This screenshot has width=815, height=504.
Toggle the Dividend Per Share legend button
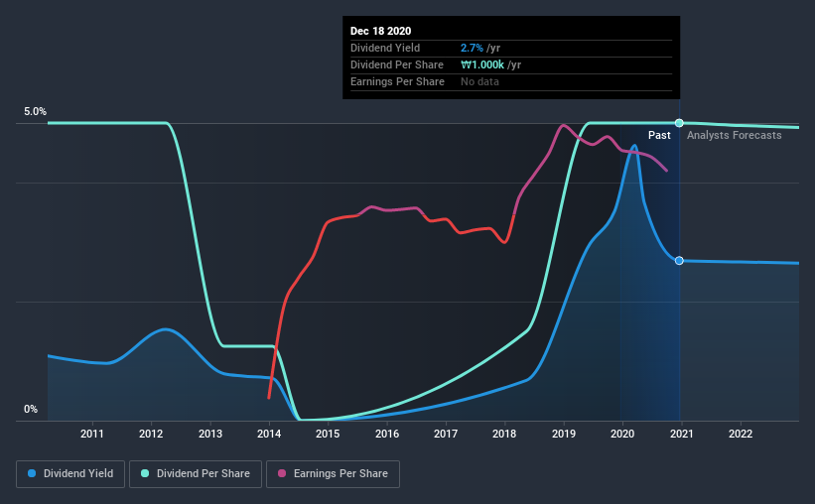[196, 474]
